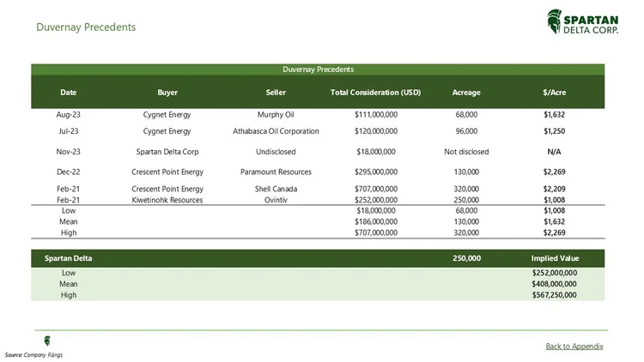This screenshot has width=644, height=362.
Task: Click the $1,250 per acre value
Action: pyautogui.click(x=554, y=131)
